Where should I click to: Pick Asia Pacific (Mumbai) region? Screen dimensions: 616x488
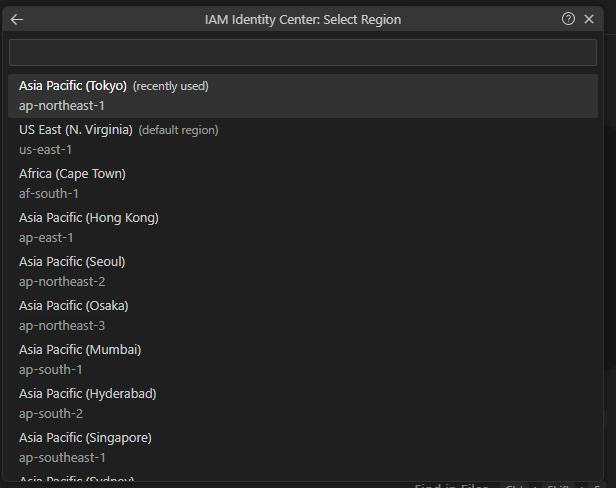[303, 360]
